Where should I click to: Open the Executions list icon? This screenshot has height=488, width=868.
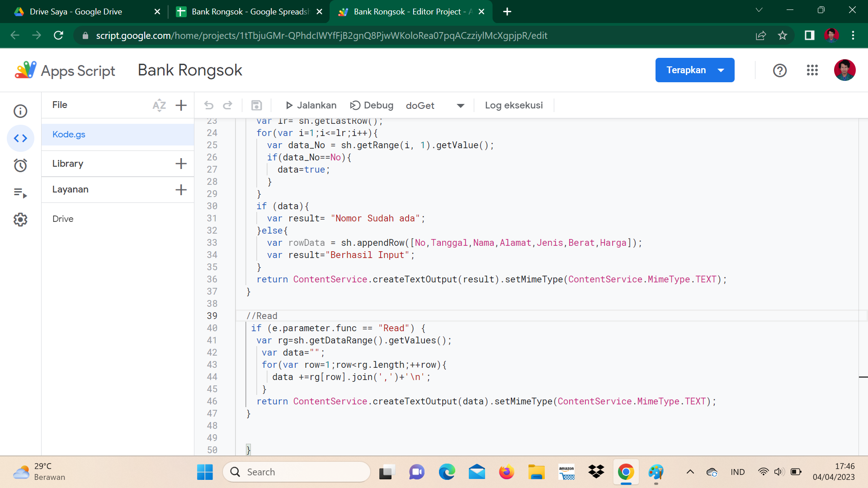pyautogui.click(x=20, y=193)
